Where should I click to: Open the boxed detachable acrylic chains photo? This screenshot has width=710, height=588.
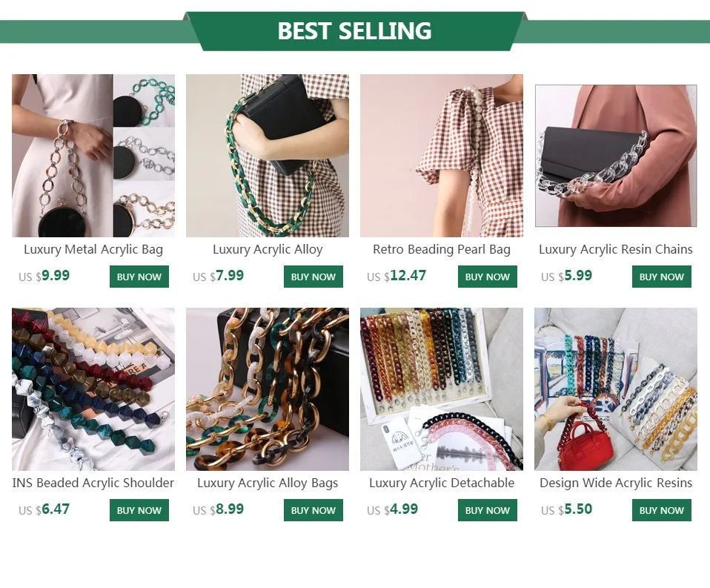(x=442, y=389)
